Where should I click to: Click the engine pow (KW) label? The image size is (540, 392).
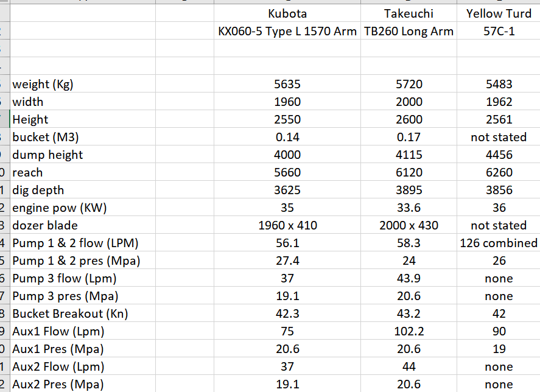point(83,208)
